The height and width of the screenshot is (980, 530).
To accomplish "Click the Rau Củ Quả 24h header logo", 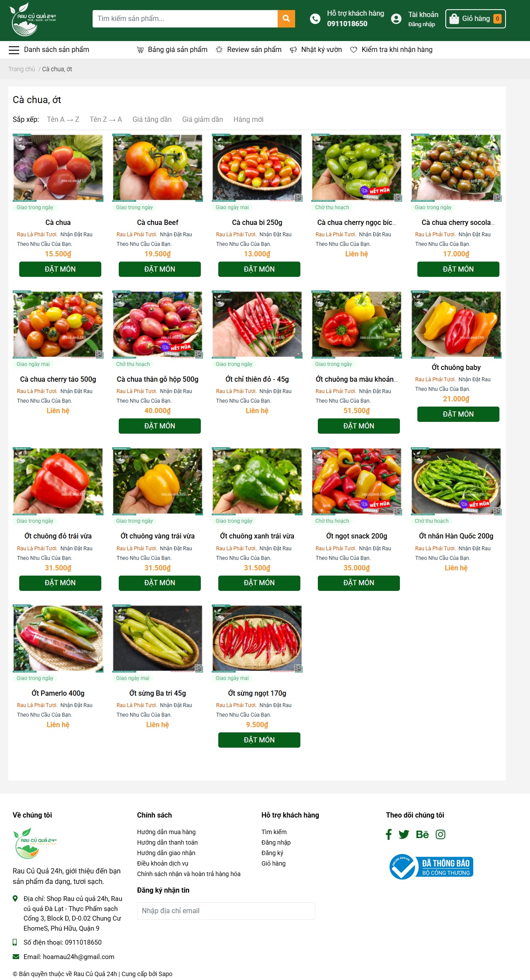I will (33, 19).
